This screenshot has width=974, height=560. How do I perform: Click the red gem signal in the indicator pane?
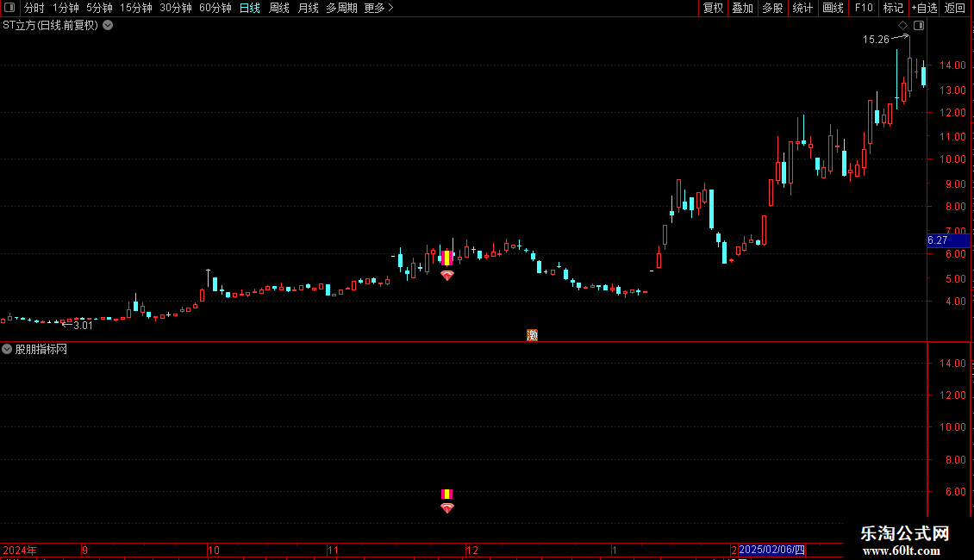447,507
